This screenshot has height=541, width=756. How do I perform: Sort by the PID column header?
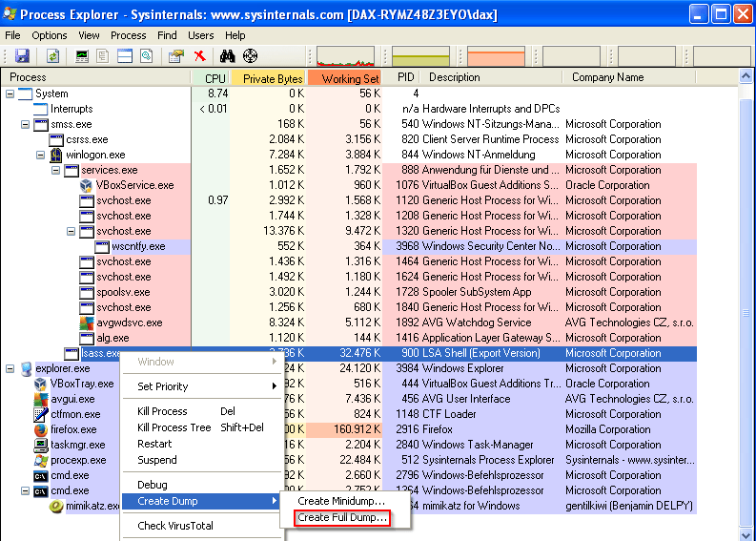coord(402,77)
